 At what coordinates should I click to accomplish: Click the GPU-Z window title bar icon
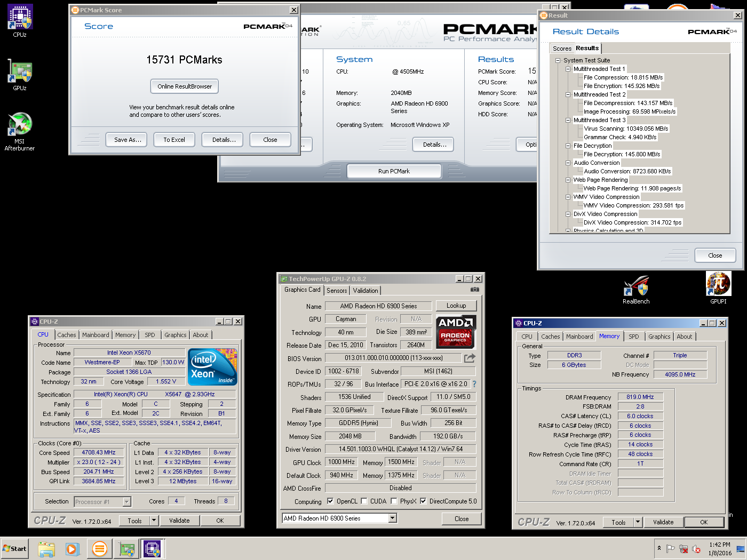point(283,279)
